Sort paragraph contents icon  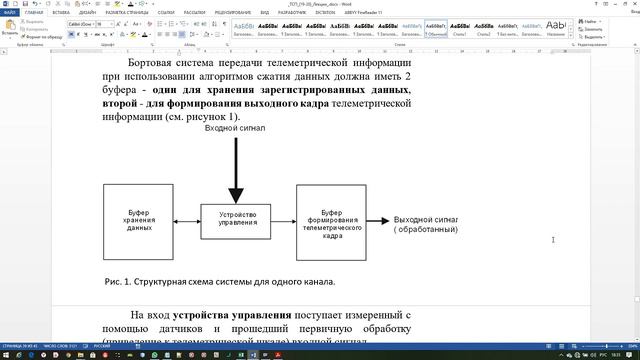[x=215, y=24]
